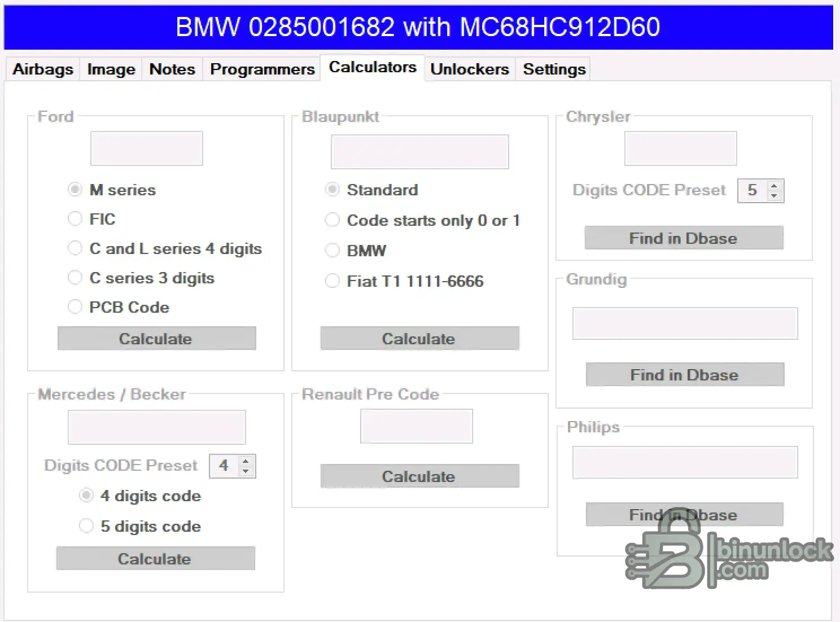Focus the Mercedes / Becker input field

click(x=157, y=427)
